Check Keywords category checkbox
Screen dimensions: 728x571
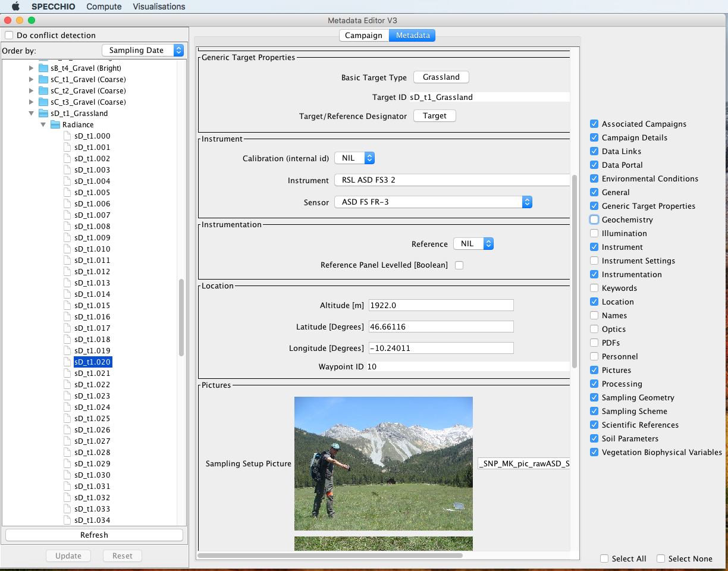tap(594, 288)
